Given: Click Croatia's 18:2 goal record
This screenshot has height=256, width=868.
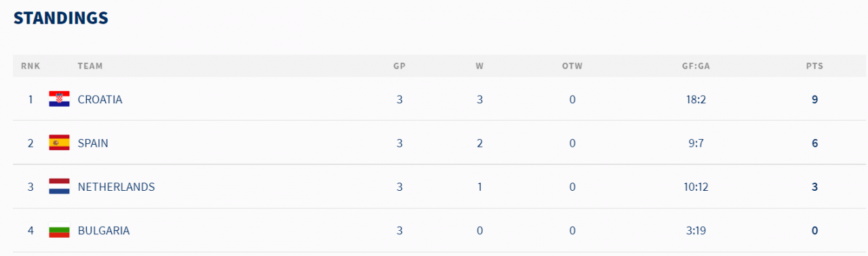Looking at the screenshot, I should 696,99.
